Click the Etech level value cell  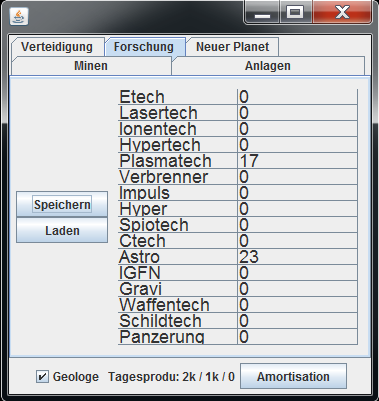[x=297, y=97]
